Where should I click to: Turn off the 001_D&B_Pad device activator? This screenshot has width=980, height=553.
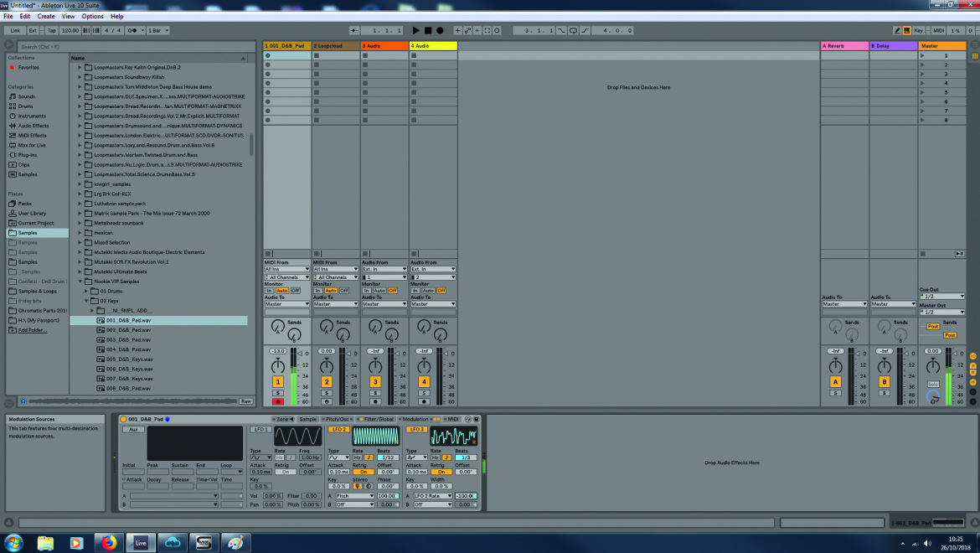click(123, 419)
